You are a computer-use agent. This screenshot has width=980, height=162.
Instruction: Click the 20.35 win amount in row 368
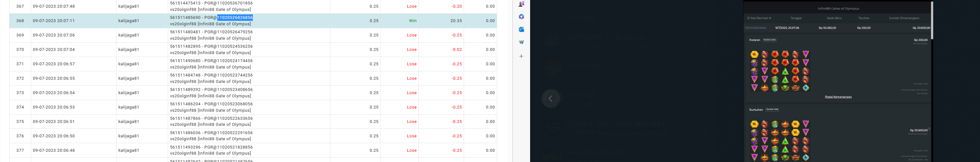tap(456, 21)
